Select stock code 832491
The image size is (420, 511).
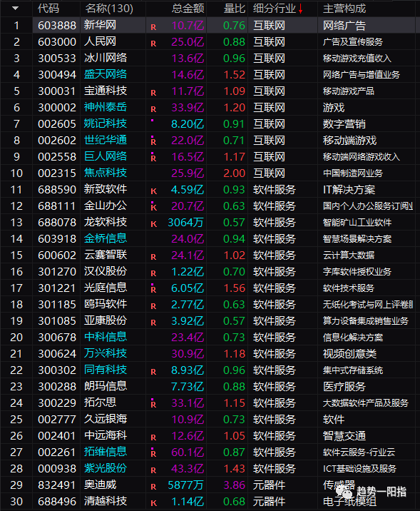click(x=57, y=485)
